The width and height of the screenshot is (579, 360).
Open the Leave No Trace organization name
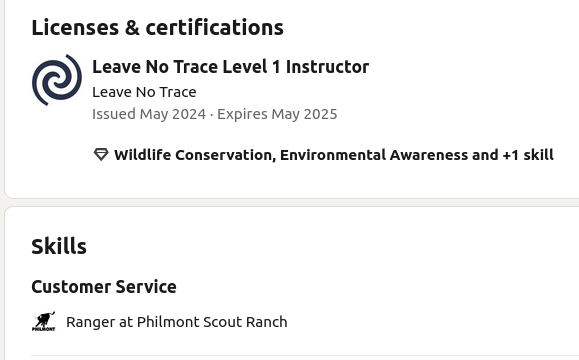(144, 92)
